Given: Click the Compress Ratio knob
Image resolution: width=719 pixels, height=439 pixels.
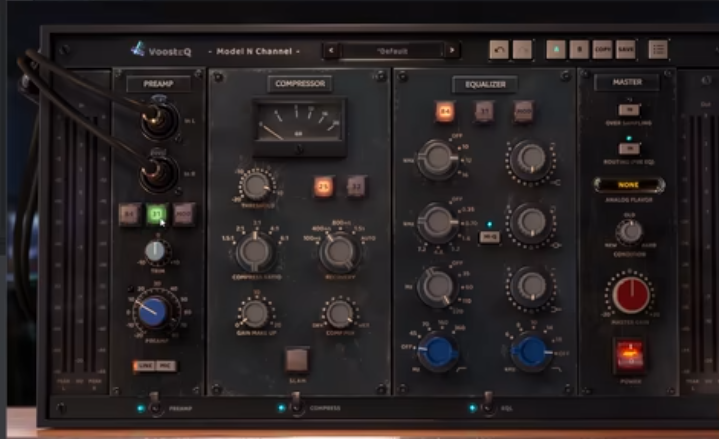Looking at the screenshot, I should click(255, 252).
